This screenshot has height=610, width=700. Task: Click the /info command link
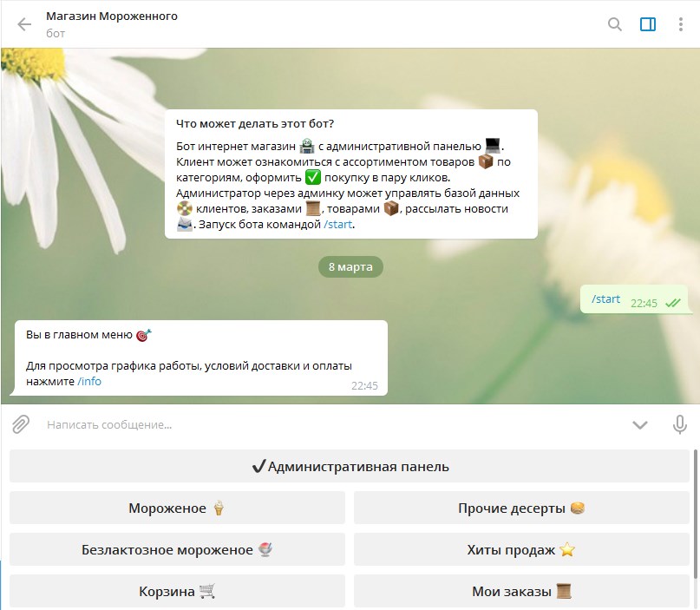pyautogui.click(x=89, y=382)
